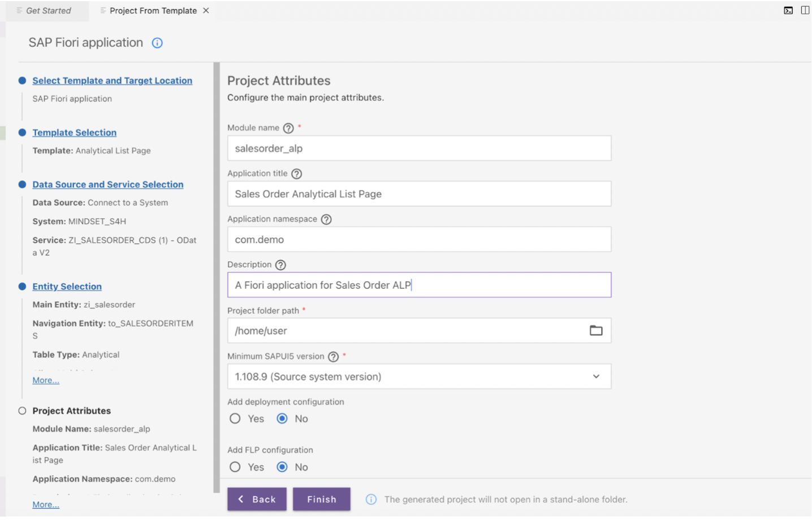Browse the project folder with the folder icon
Image resolution: width=812 pixels, height=521 pixels.
tap(596, 331)
